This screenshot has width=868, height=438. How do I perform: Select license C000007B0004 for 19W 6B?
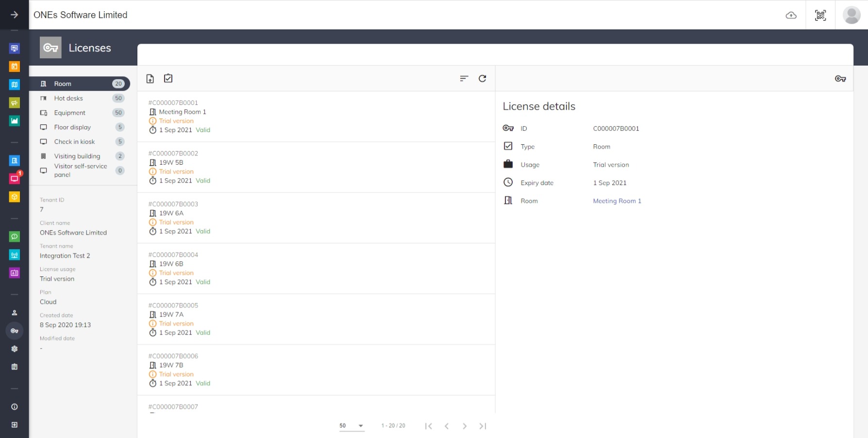316,269
